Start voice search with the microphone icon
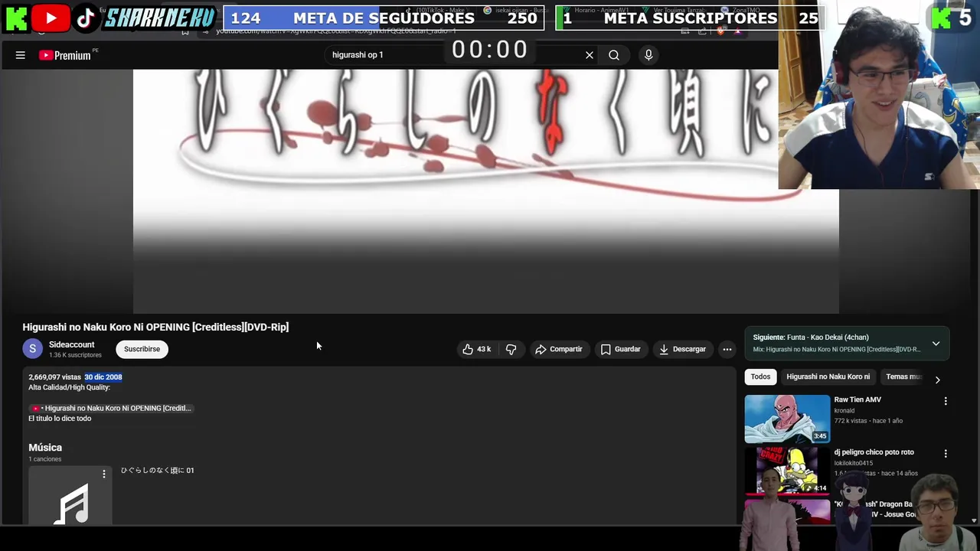This screenshot has width=980, height=551. tap(648, 55)
